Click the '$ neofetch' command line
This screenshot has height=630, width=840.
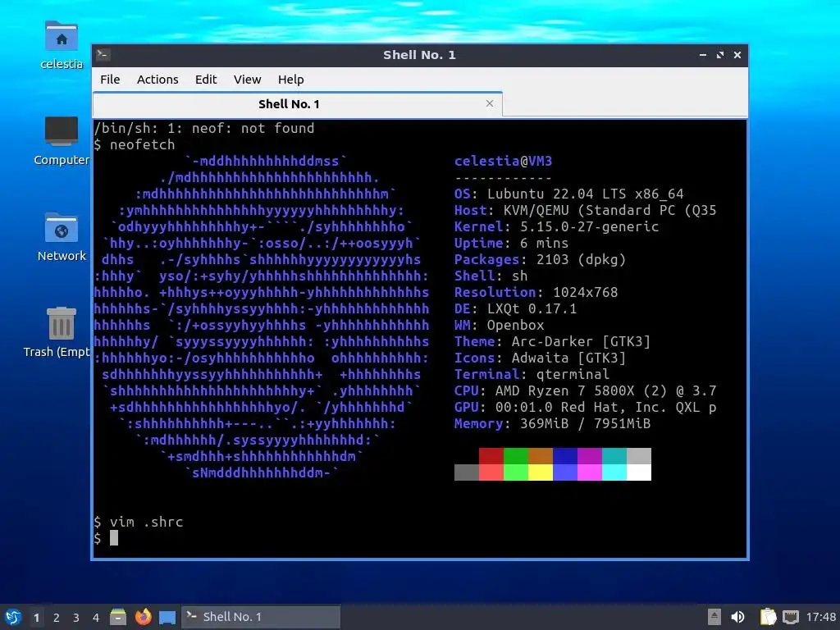(x=135, y=144)
